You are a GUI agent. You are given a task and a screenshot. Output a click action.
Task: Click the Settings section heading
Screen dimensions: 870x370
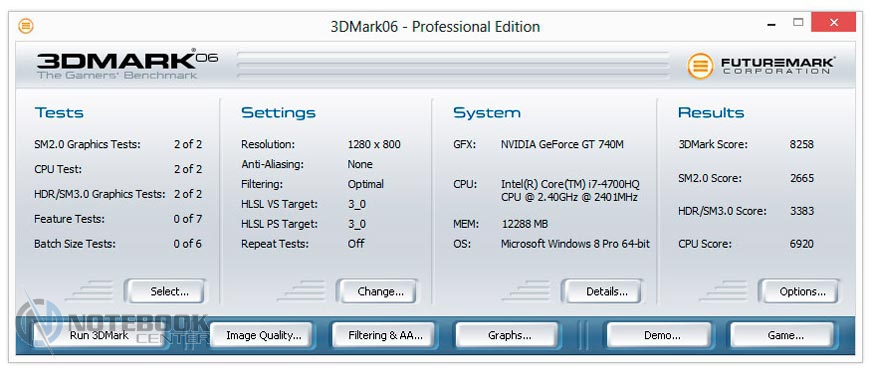pyautogui.click(x=279, y=113)
